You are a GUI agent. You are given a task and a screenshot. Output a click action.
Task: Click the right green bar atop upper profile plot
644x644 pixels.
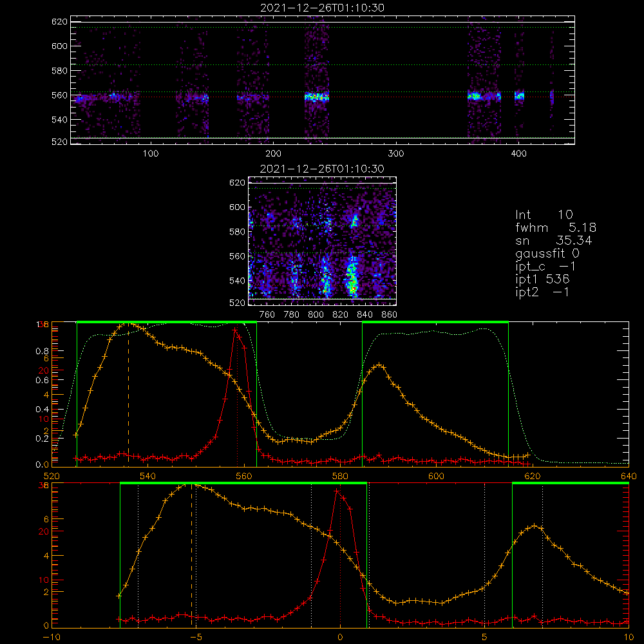[435, 322]
